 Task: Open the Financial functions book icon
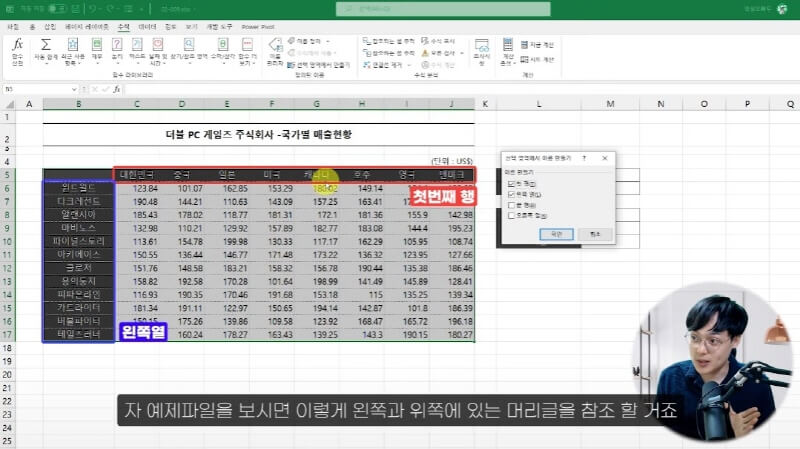(96, 45)
